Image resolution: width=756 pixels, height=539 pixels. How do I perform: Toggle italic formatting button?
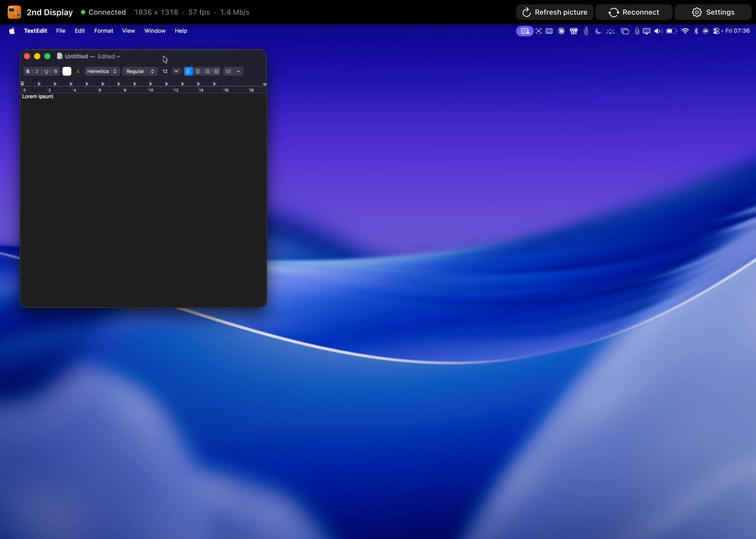(37, 71)
